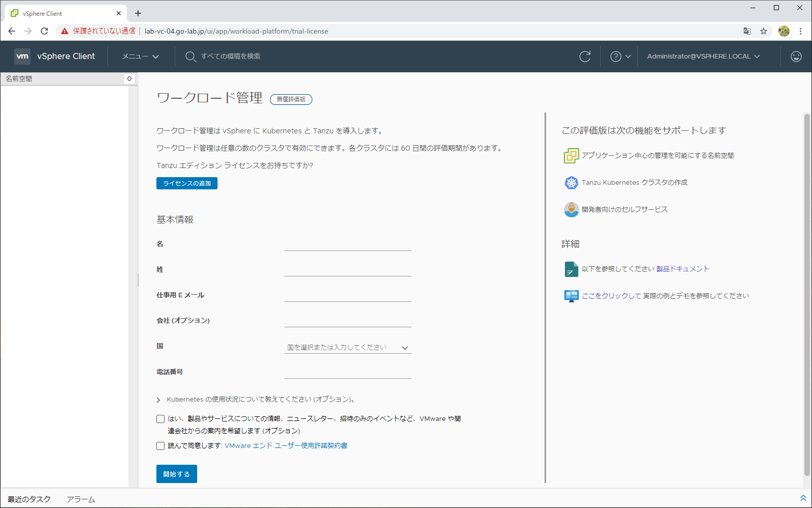This screenshot has height=508, width=812.
Task: Click the product documentation file icon
Action: coord(571,269)
